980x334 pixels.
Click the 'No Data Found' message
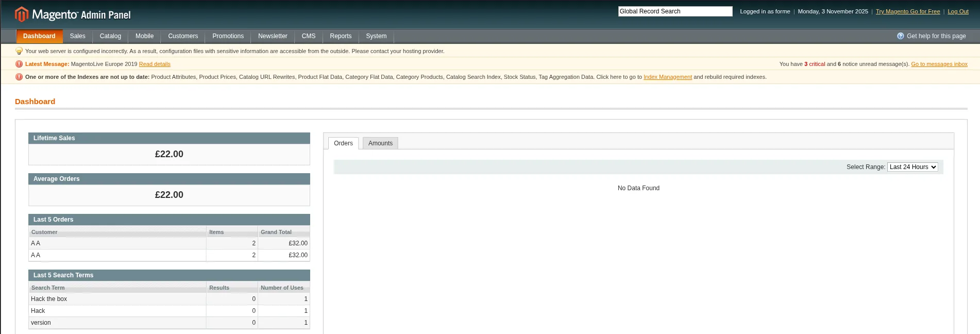(x=638, y=188)
